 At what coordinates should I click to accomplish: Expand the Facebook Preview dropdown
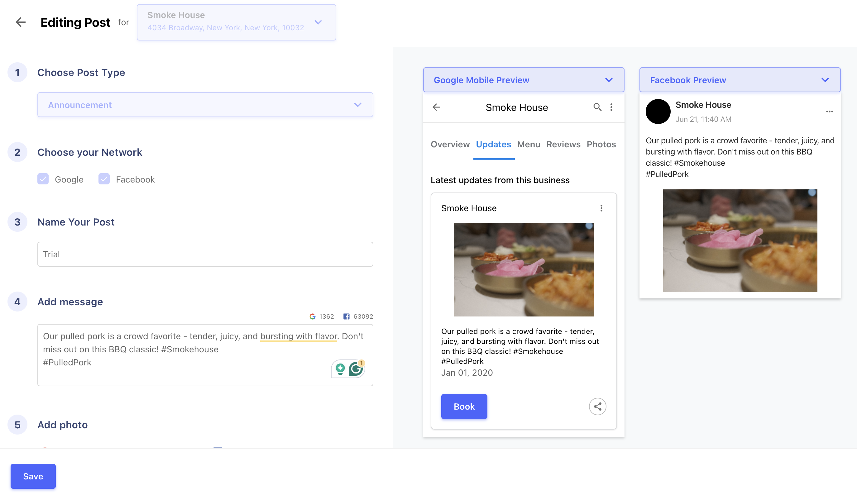click(740, 80)
